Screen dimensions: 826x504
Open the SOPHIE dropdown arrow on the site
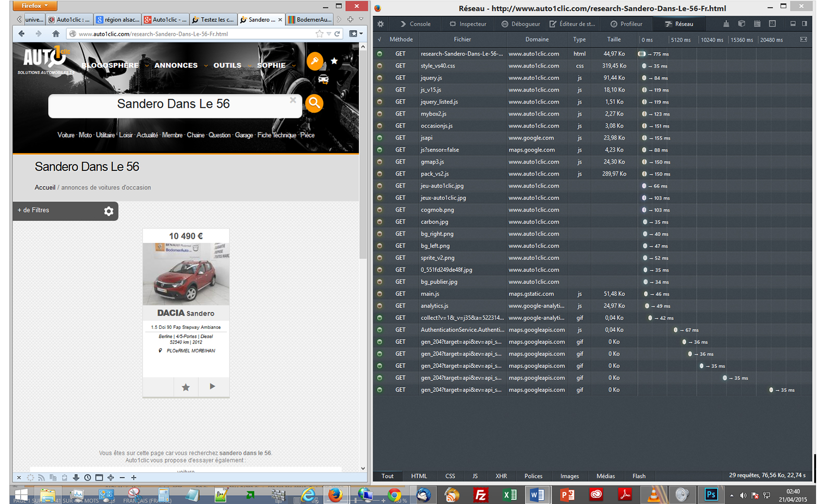pyautogui.click(x=294, y=66)
